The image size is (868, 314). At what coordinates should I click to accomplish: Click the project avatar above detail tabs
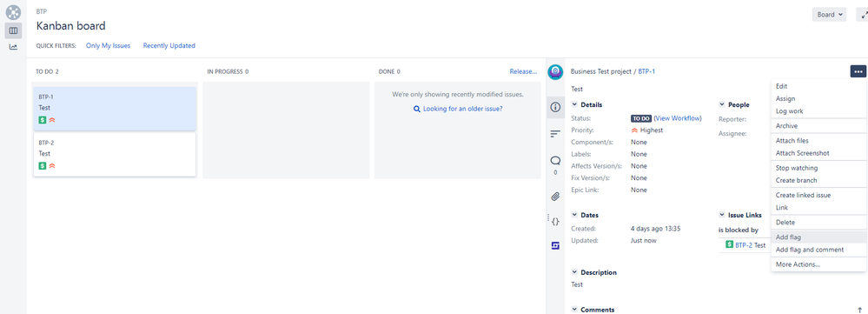tap(555, 72)
